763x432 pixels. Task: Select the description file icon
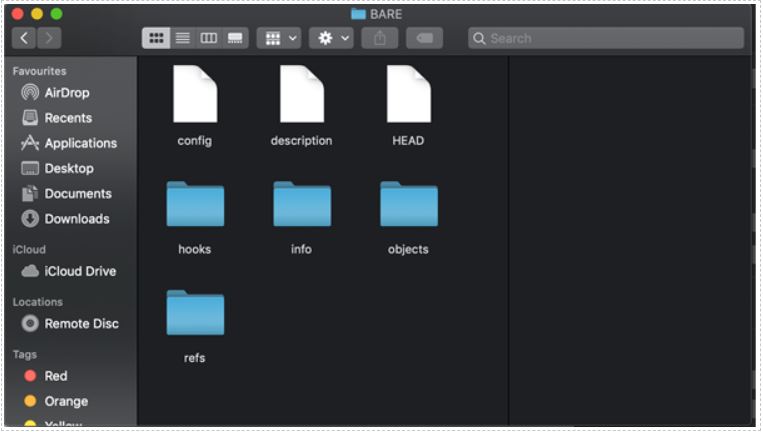pyautogui.click(x=302, y=94)
